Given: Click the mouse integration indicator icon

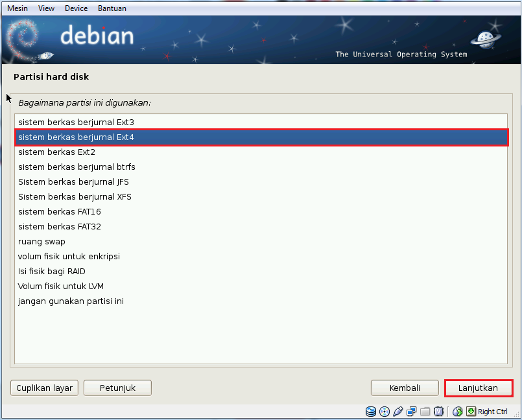Looking at the screenshot, I should [x=471, y=411].
